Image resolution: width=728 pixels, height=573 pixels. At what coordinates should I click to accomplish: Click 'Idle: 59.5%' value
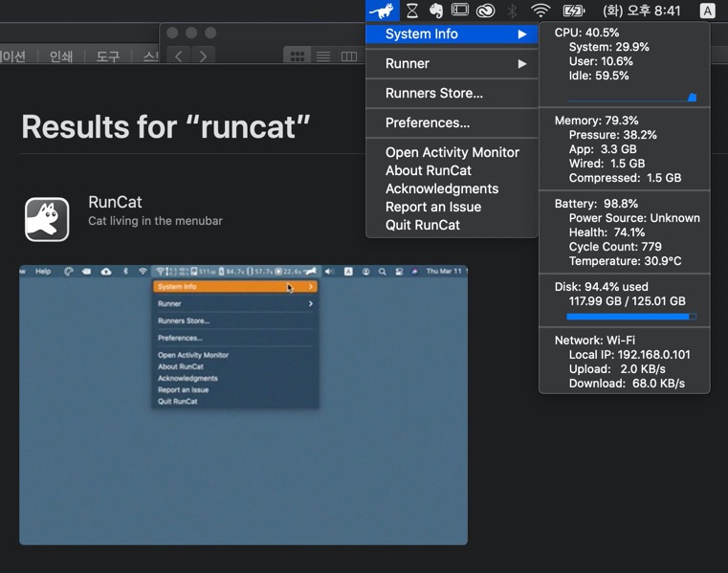(599, 76)
